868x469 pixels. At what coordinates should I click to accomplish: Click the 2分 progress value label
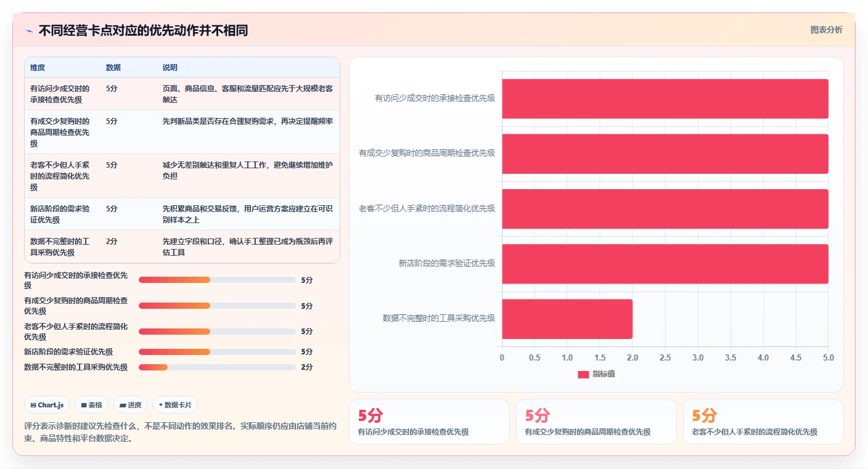307,367
